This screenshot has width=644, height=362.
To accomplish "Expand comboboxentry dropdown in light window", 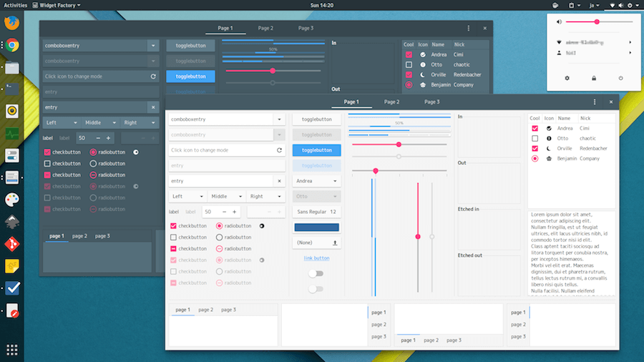I will pos(279,119).
